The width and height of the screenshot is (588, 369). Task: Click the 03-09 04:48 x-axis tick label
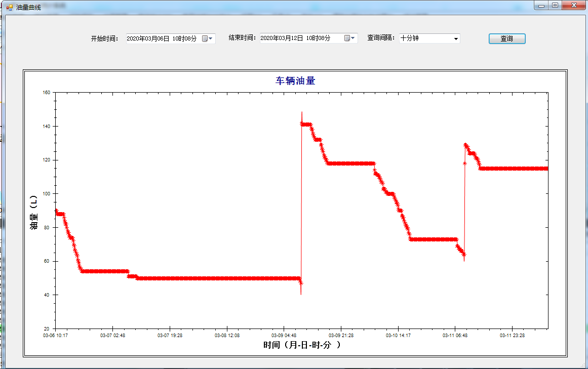coord(284,336)
